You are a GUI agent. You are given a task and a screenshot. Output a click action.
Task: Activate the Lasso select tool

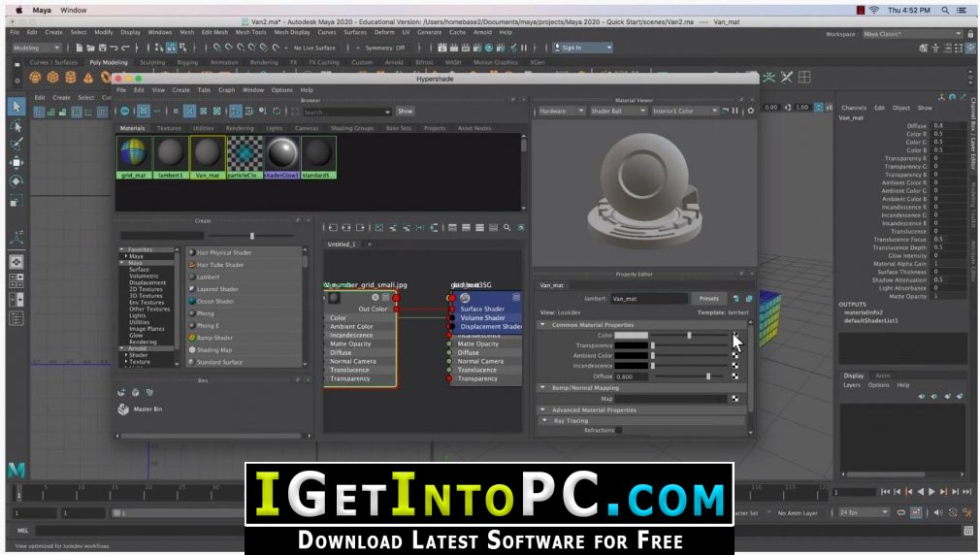click(16, 126)
